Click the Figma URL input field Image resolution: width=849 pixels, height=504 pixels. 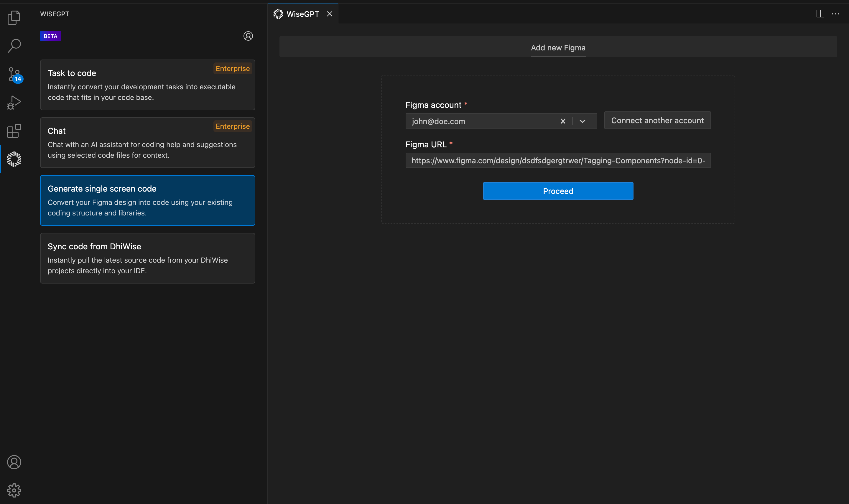tap(558, 160)
